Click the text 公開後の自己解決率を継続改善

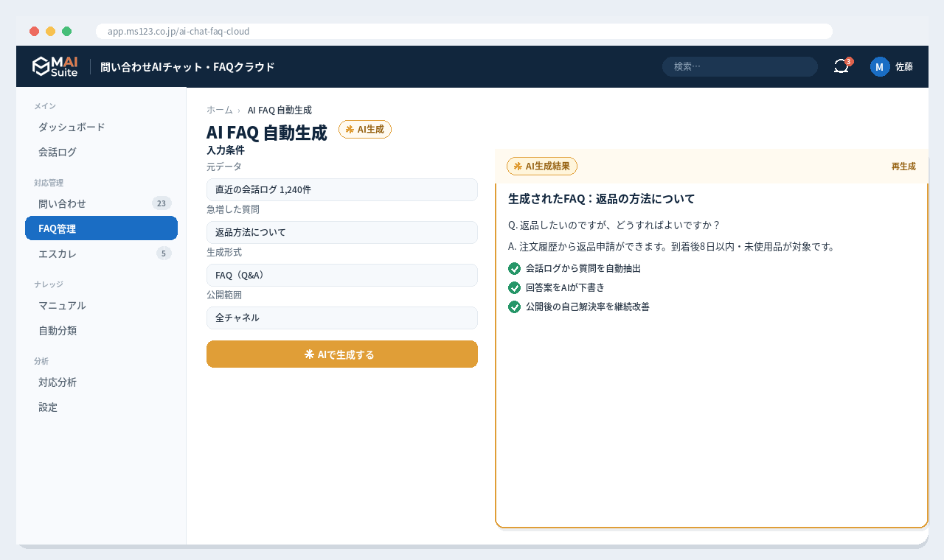[588, 307]
